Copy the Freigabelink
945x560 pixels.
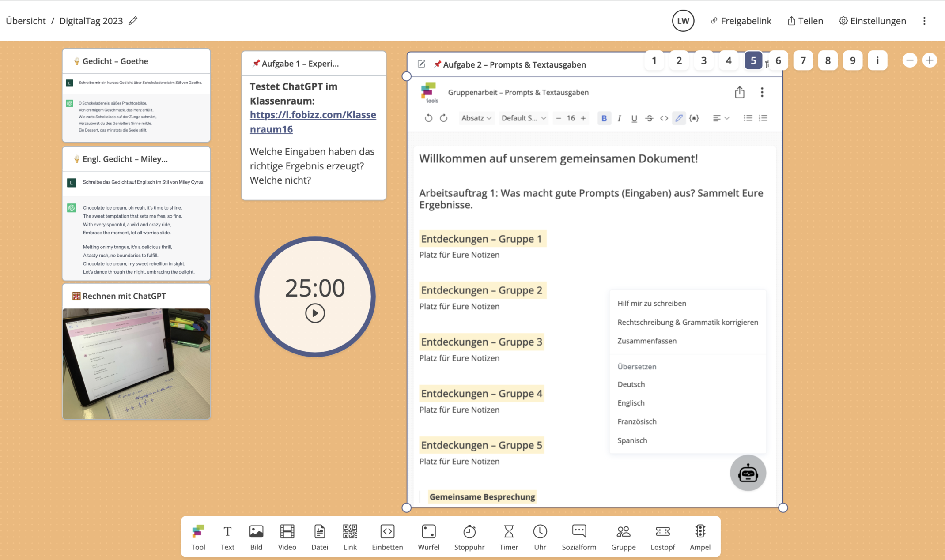point(741,20)
